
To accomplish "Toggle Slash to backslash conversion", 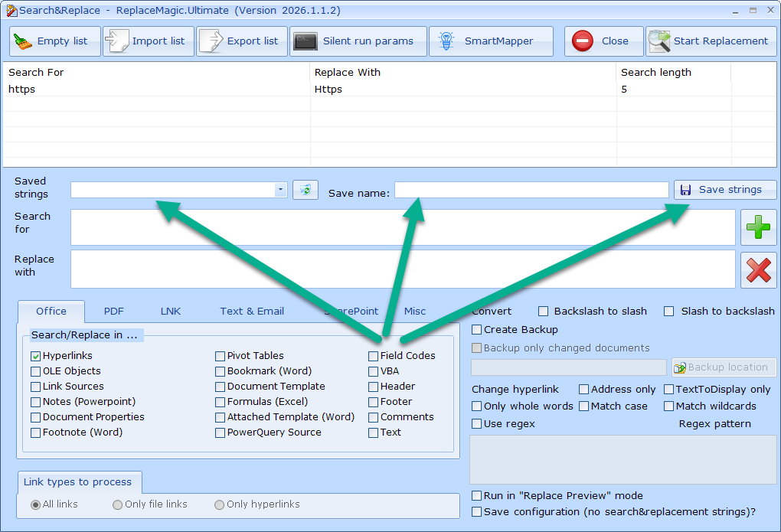I will click(669, 312).
